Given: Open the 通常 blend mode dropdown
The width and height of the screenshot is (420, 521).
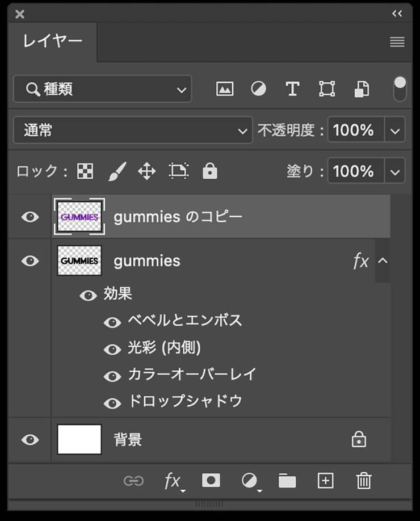Looking at the screenshot, I should (x=132, y=131).
